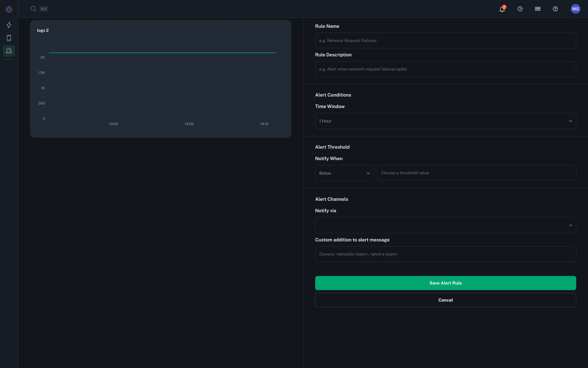Open the top bar card icon
The image size is (588, 368).
(537, 9)
